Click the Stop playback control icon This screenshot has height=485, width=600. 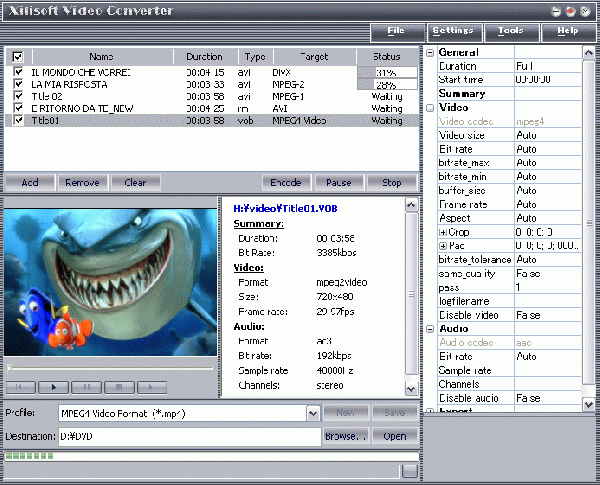pyautogui.click(x=119, y=386)
